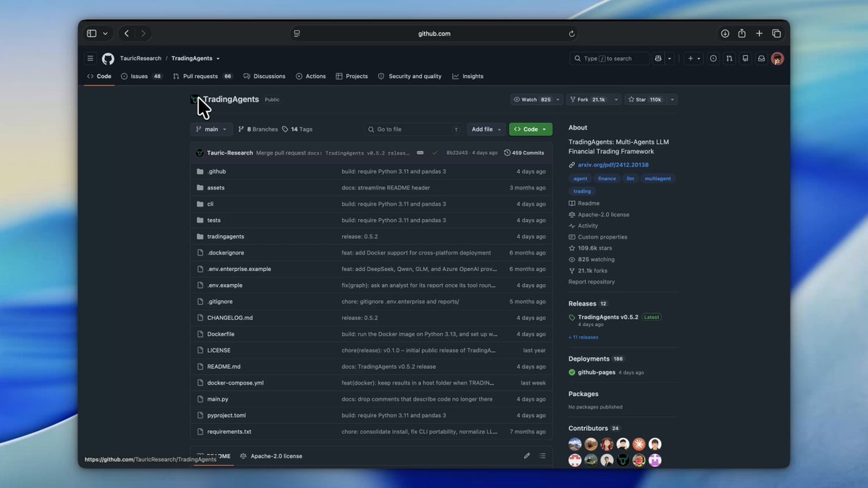Screen dimensions: 868x488
Task: Open the notifications inbox icon
Action: 761,59
